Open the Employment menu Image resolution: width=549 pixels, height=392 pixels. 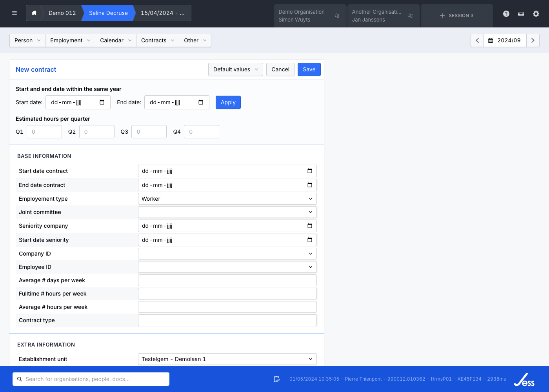pos(70,40)
